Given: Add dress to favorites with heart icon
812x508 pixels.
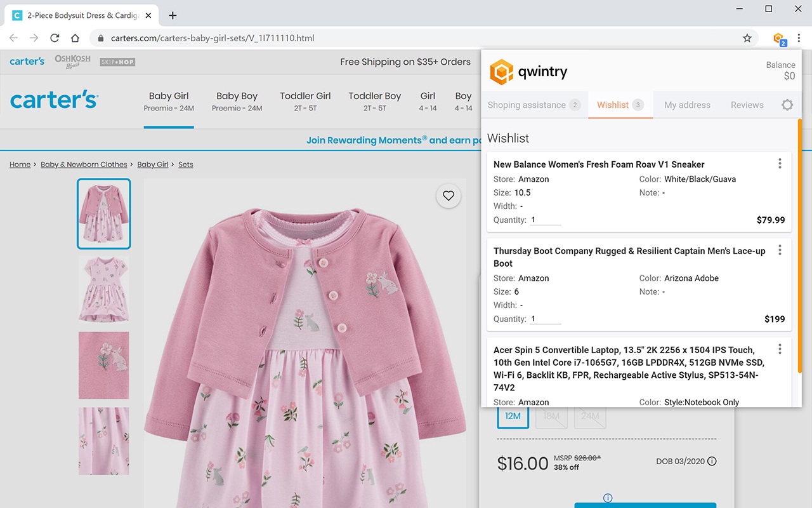Looking at the screenshot, I should click(x=449, y=196).
